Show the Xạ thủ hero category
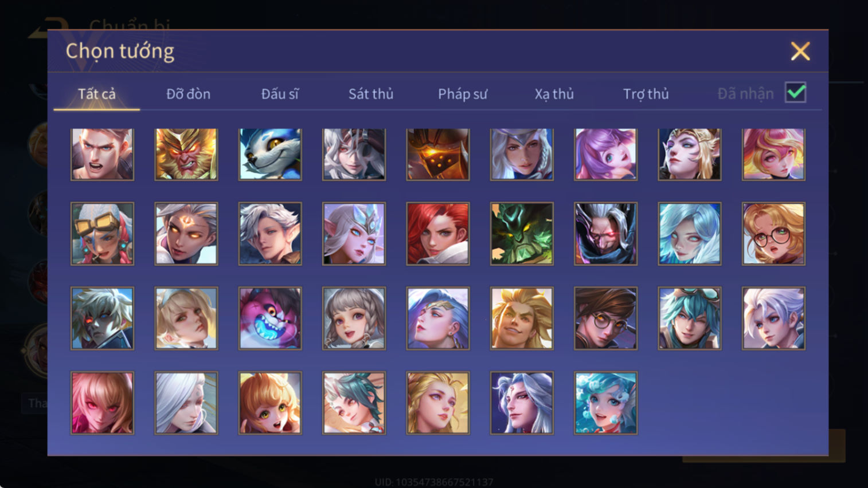The image size is (868, 488). pyautogui.click(x=554, y=94)
